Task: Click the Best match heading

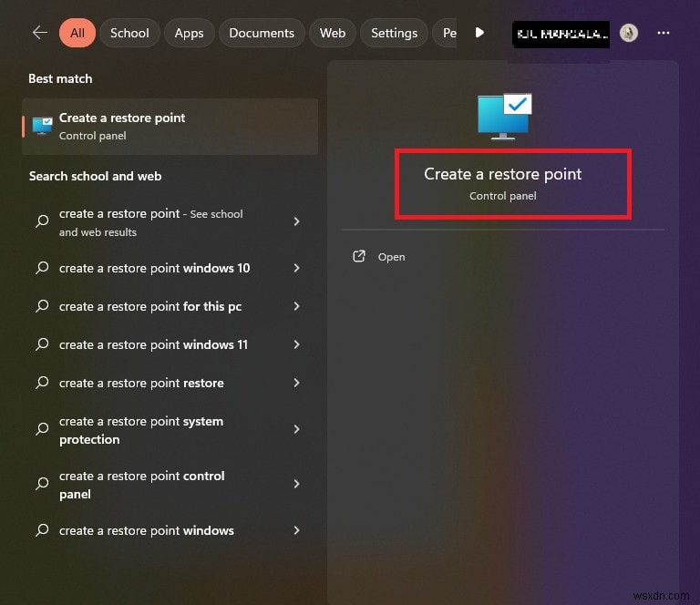Action: click(60, 78)
